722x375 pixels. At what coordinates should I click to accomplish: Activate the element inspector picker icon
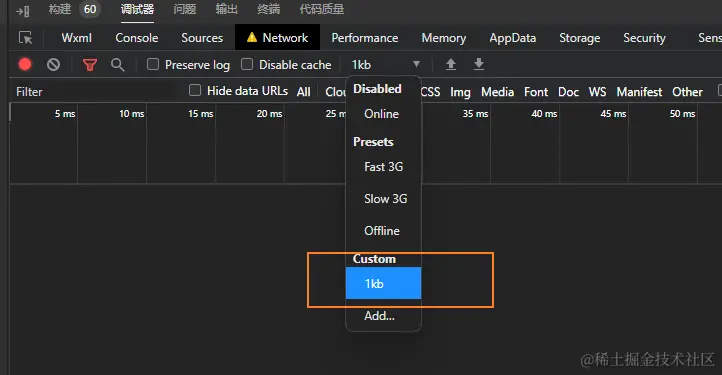(25, 38)
